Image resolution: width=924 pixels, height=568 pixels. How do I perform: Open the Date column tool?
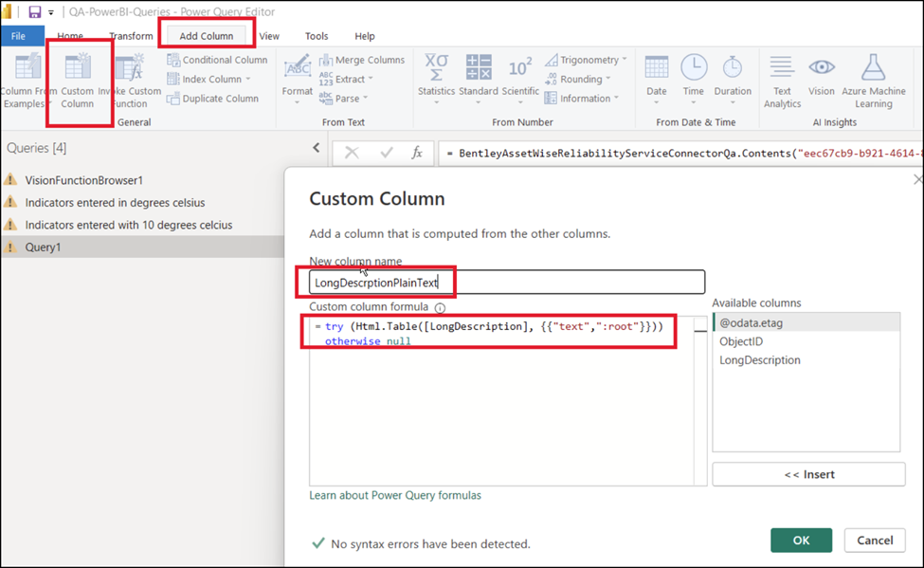pos(657,80)
